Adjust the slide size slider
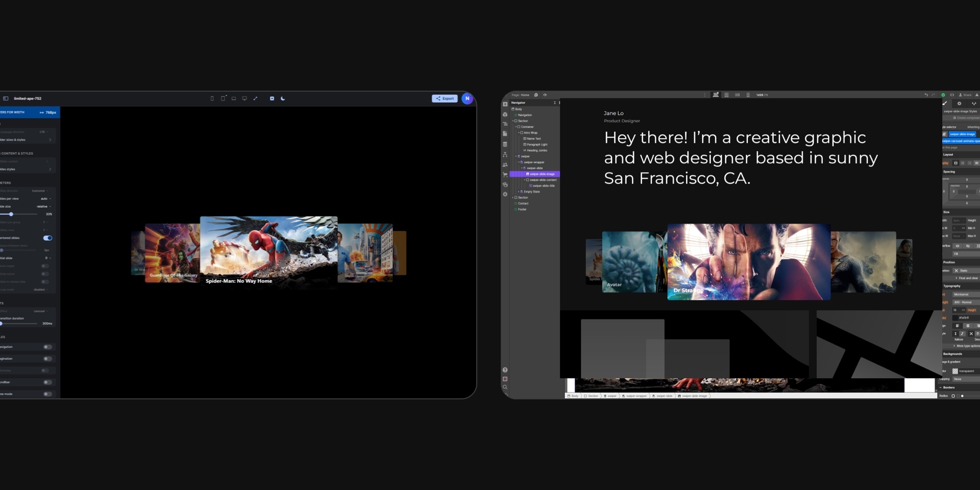The image size is (980, 490). pyautogui.click(x=11, y=214)
